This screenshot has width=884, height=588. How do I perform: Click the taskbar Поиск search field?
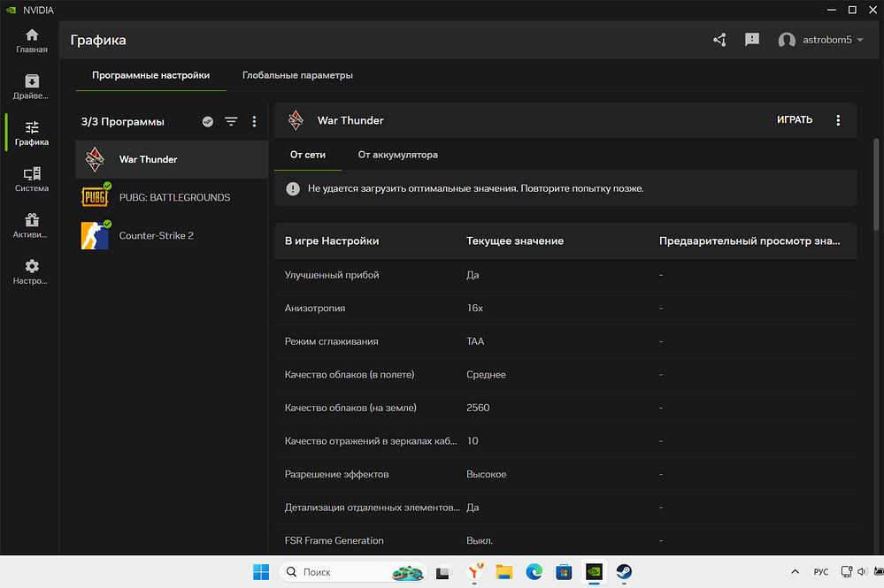(x=353, y=572)
